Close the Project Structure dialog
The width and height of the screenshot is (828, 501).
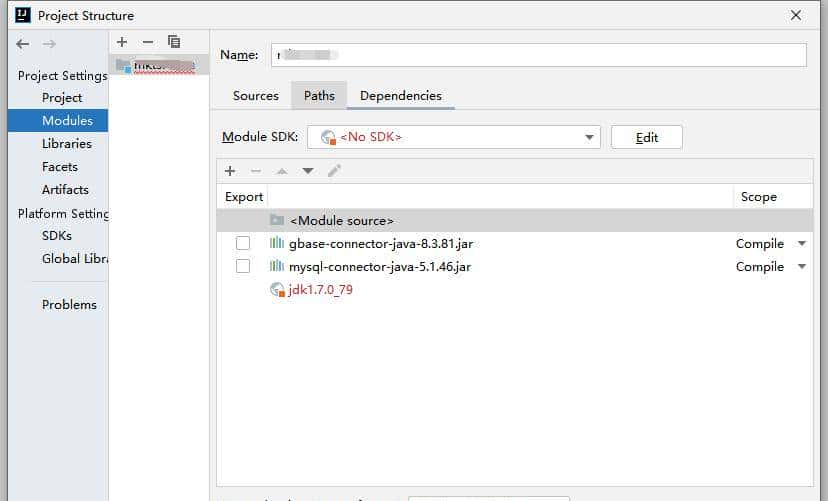pyautogui.click(x=796, y=15)
